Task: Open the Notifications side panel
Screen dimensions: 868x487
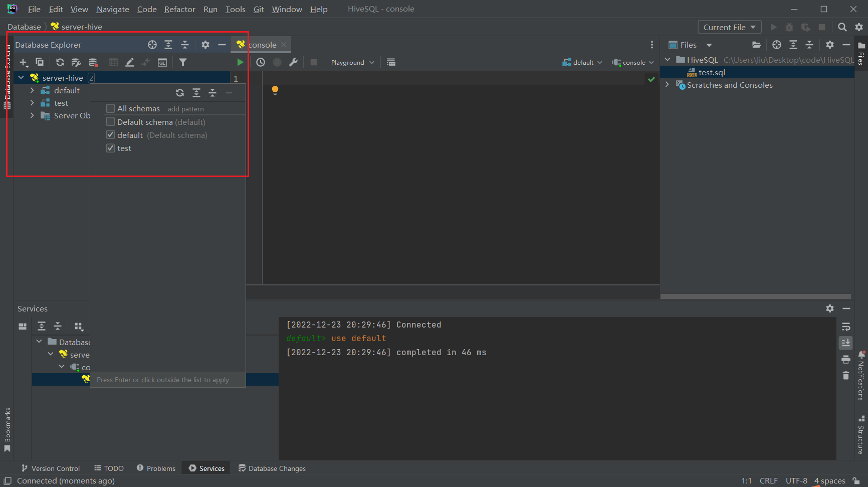Action: point(861,376)
